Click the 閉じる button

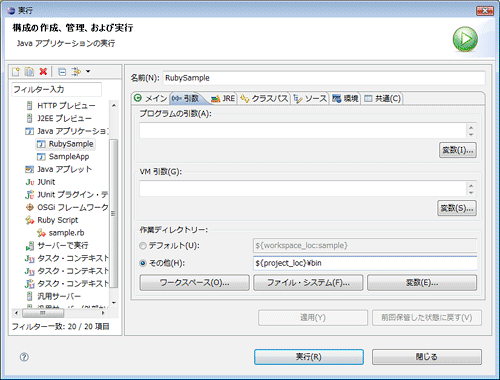(427, 357)
